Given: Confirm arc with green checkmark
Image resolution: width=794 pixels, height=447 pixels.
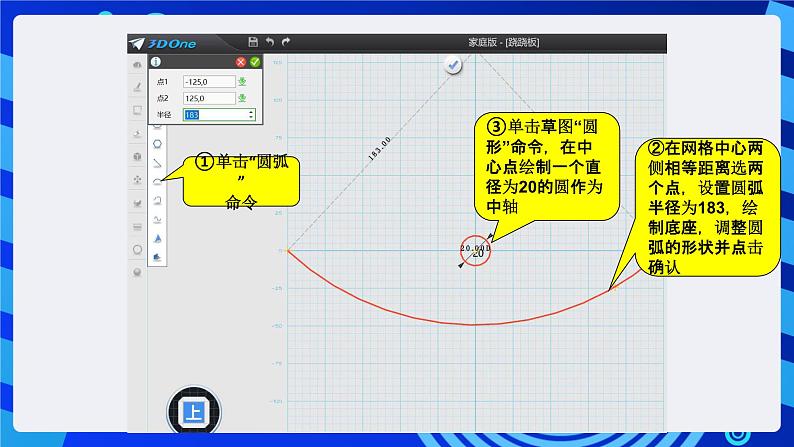Looking at the screenshot, I should (255, 62).
